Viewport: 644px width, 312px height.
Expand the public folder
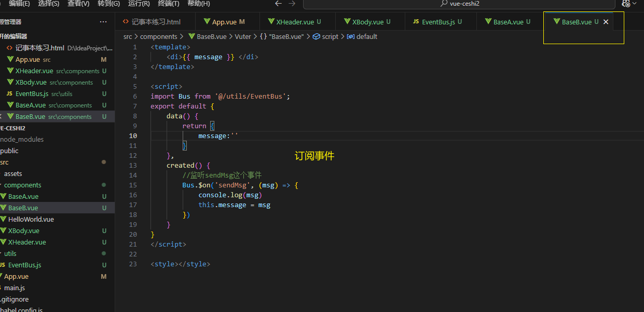(x=57, y=151)
